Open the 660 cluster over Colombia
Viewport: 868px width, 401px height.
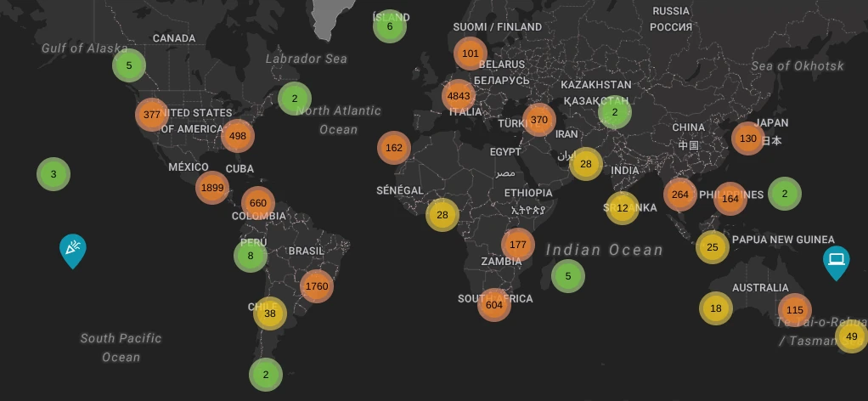(x=258, y=203)
